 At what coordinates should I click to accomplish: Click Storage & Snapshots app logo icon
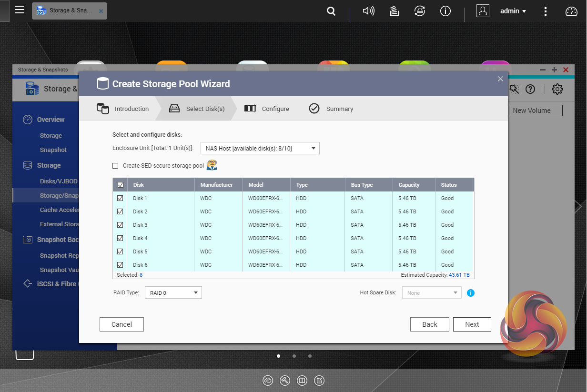click(x=32, y=89)
